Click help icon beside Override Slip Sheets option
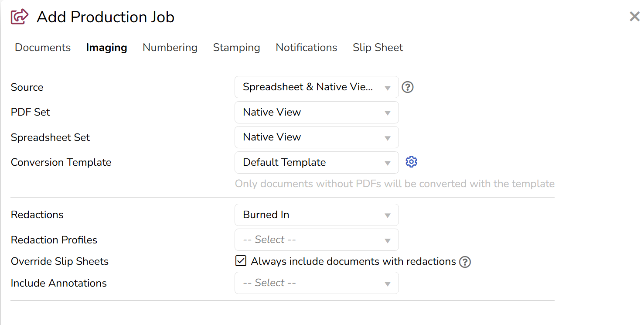 click(465, 262)
